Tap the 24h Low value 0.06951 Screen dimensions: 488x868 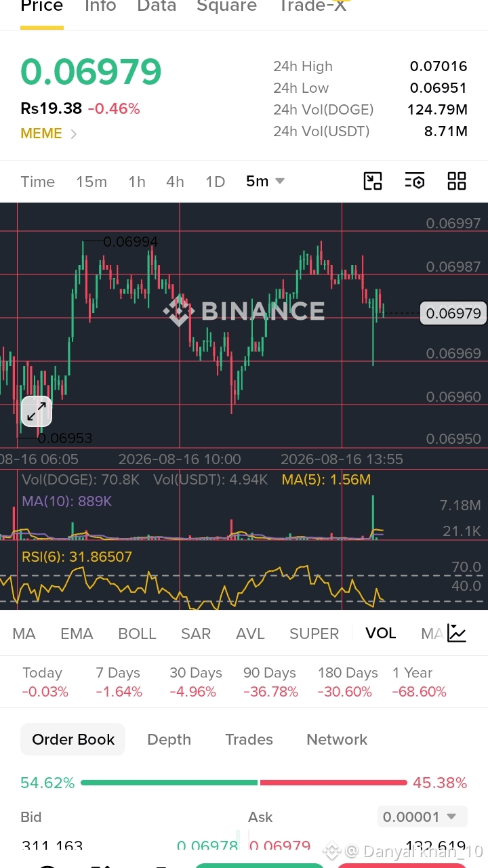coord(439,88)
